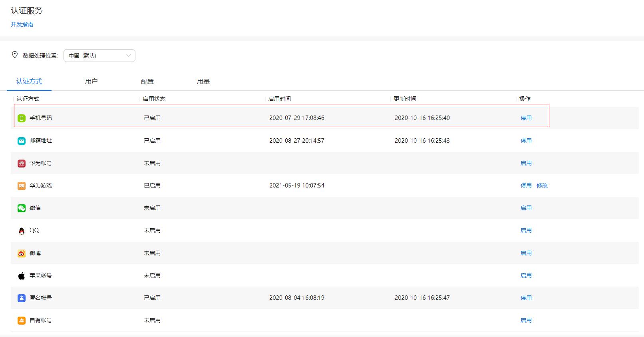Click 已启用 status in 匿名帐号 row
Image resolution: width=644 pixels, height=337 pixels.
152,298
